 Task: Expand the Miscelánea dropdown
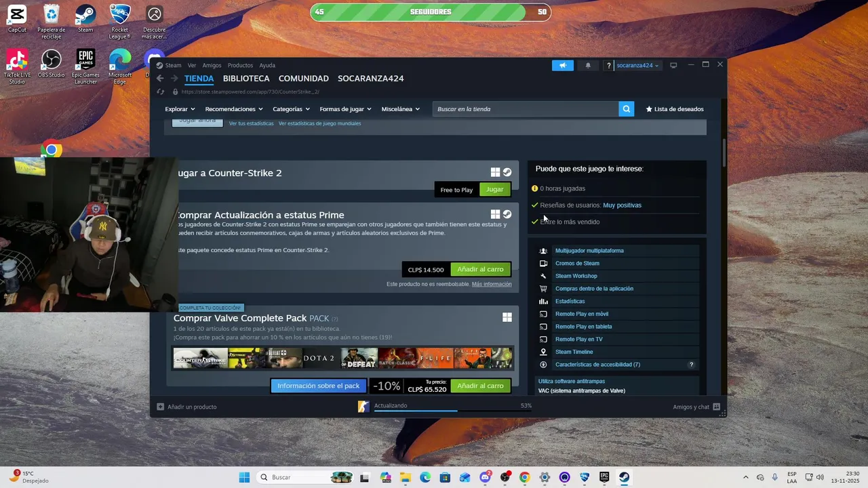pyautogui.click(x=400, y=109)
